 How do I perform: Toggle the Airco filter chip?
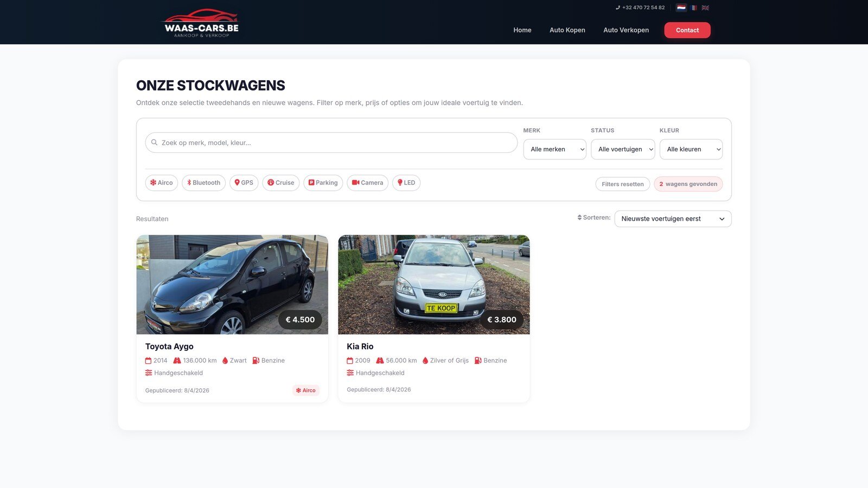[162, 183]
